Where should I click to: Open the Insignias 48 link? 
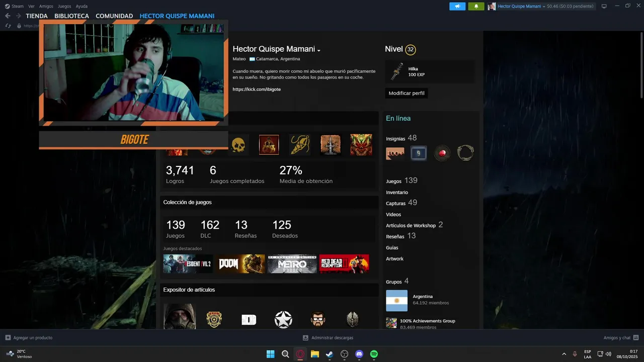click(x=401, y=138)
